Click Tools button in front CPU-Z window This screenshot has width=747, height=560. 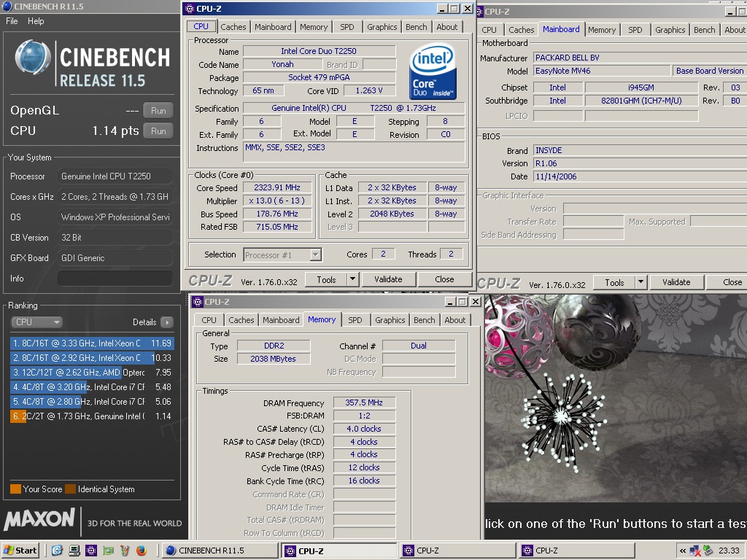pyautogui.click(x=326, y=280)
